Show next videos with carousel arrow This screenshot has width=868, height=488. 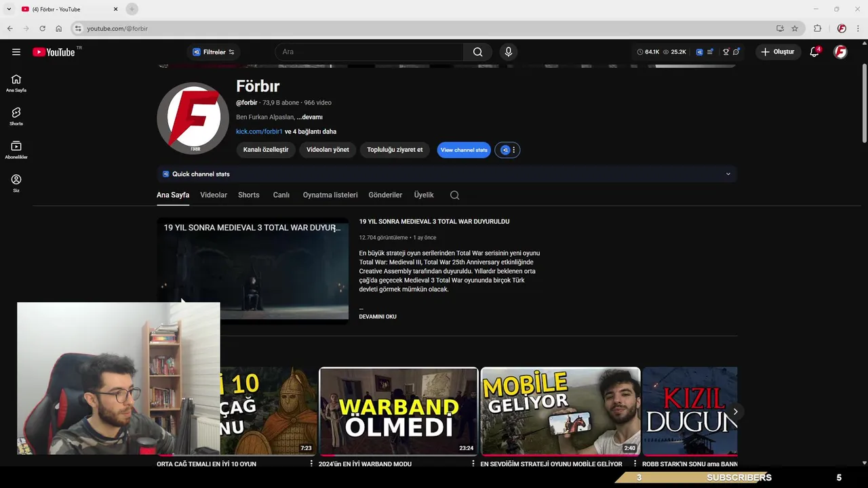735,411
